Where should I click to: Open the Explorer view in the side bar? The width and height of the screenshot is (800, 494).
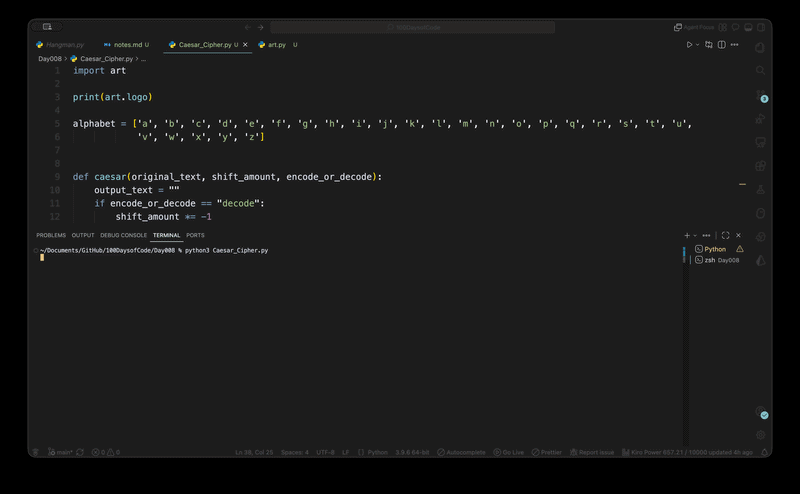pos(760,47)
